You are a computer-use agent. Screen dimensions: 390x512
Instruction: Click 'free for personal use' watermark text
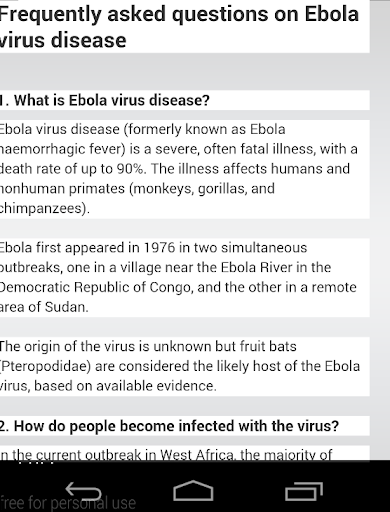click(x=68, y=503)
